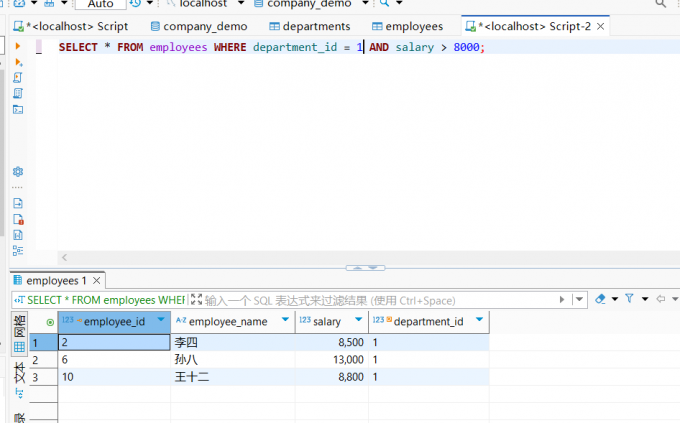Click the grey back arrow in filter history
The width and height of the screenshot is (680, 423).
click(x=660, y=299)
